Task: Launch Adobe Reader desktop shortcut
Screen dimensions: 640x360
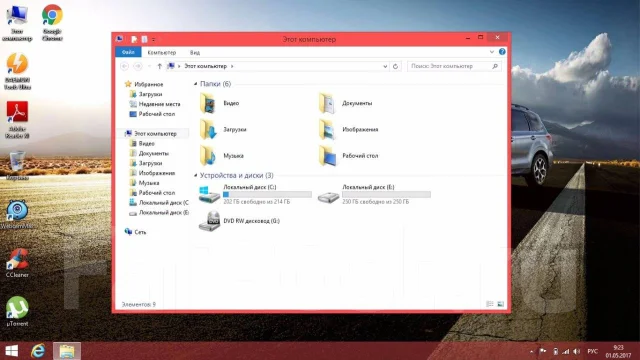Action: pyautogui.click(x=17, y=120)
